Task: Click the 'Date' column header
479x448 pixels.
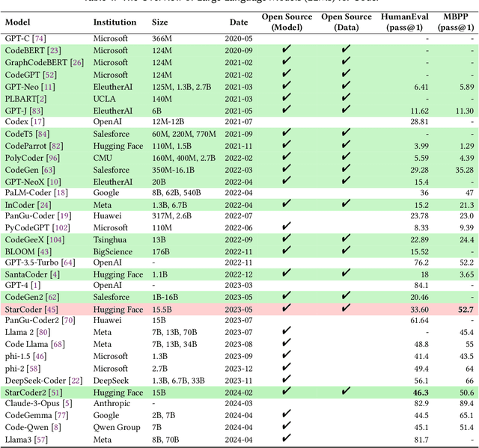Action: pos(239,22)
